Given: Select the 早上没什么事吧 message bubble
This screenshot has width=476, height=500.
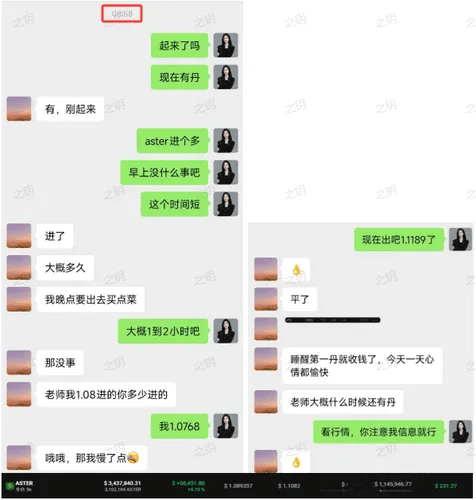Looking at the screenshot, I should [164, 172].
